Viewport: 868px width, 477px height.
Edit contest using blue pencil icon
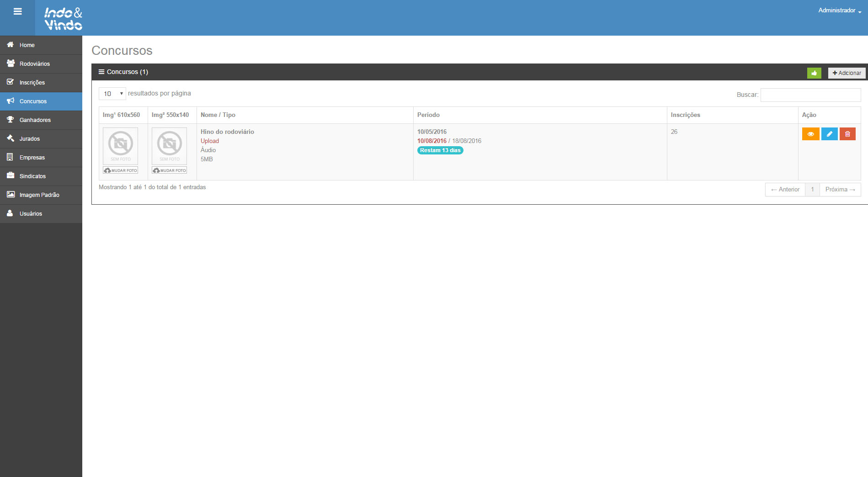point(829,134)
